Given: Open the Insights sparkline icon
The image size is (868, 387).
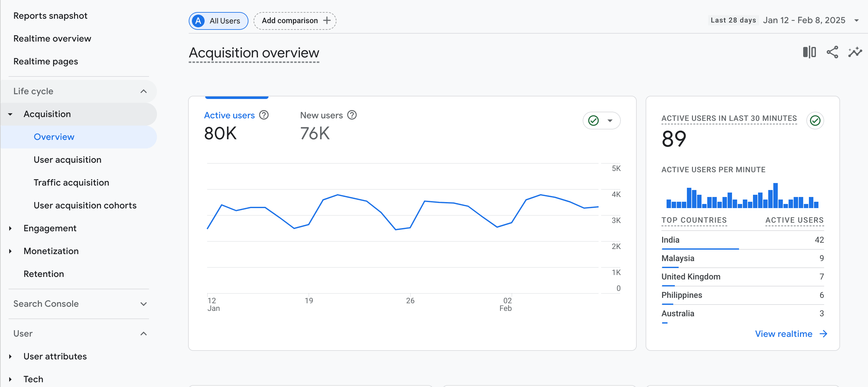Looking at the screenshot, I should (855, 52).
